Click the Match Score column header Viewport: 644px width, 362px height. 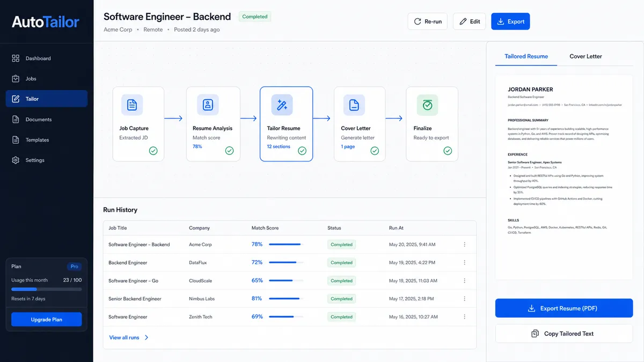[x=265, y=228]
